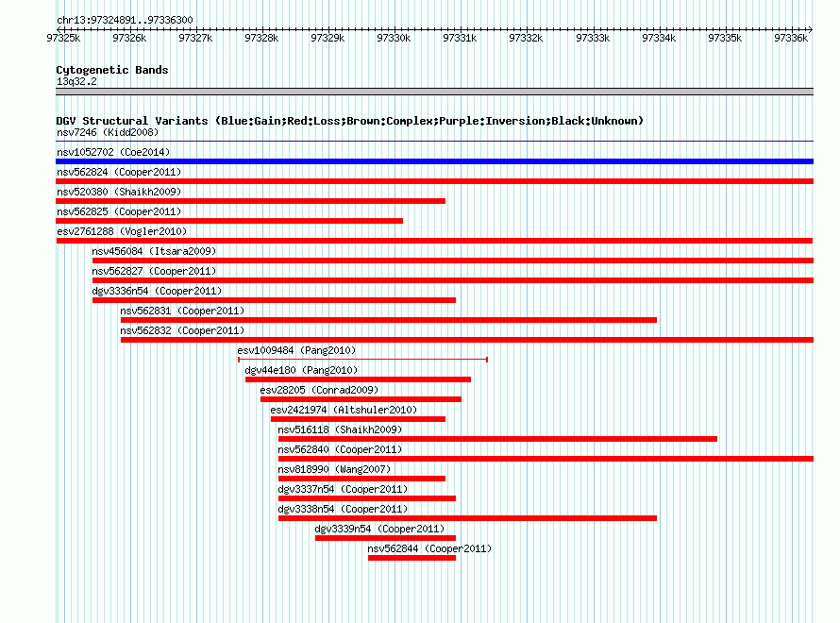Select the red nsv562827 variant bar
840x623 pixels.
coord(453,280)
